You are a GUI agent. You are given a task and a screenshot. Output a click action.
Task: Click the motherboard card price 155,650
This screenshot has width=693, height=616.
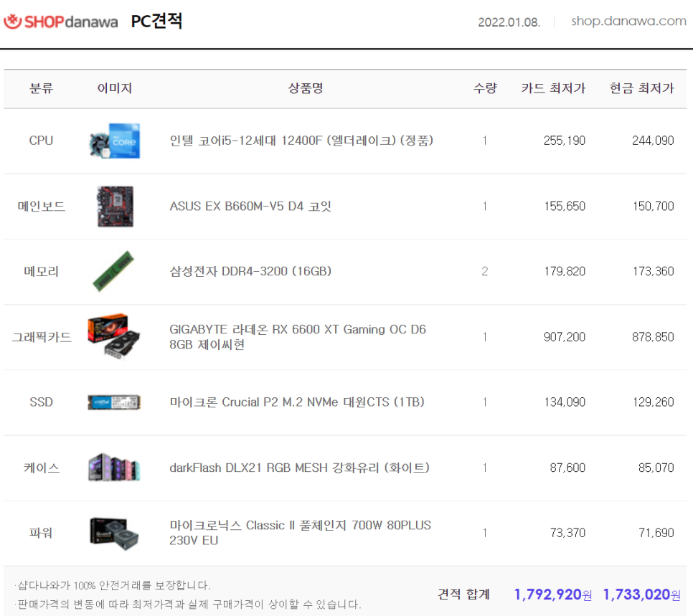[x=565, y=207]
